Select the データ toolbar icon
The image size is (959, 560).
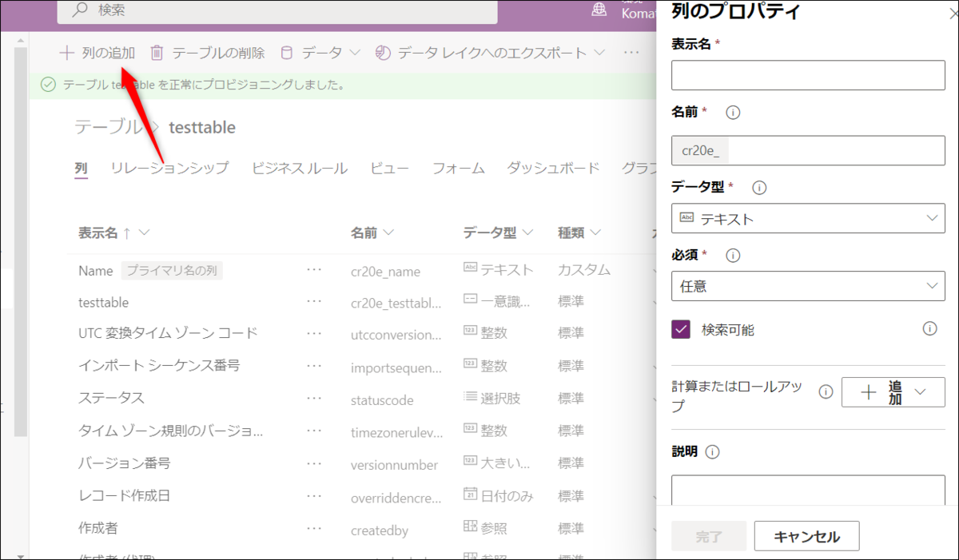(x=286, y=52)
